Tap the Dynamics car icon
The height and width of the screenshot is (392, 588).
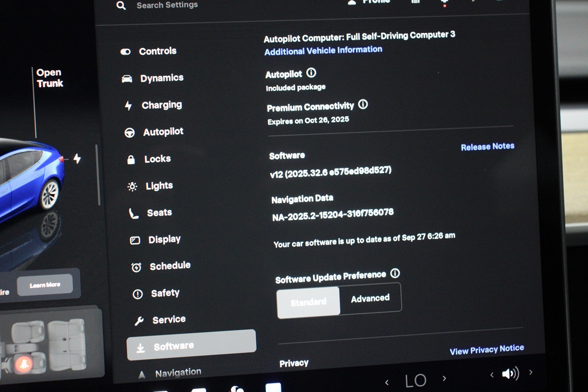click(x=127, y=78)
